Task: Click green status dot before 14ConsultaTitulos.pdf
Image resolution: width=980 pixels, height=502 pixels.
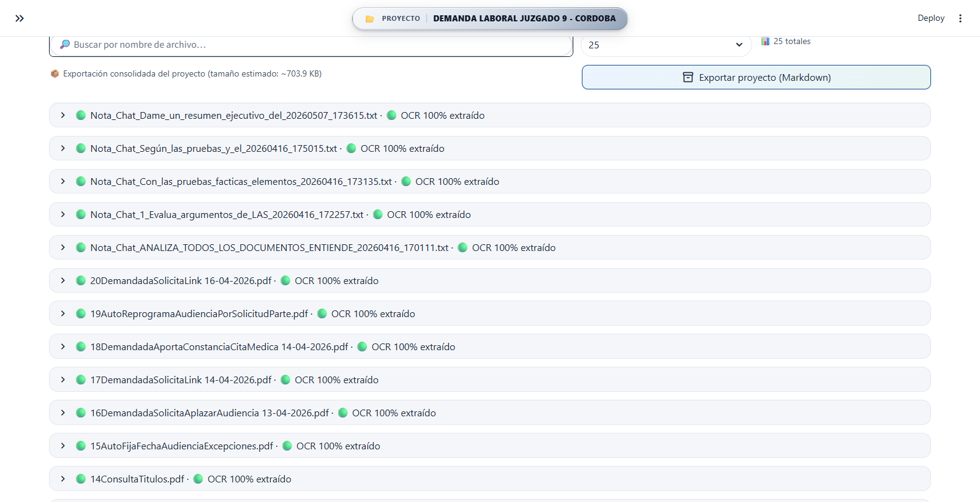Action: [x=81, y=479]
